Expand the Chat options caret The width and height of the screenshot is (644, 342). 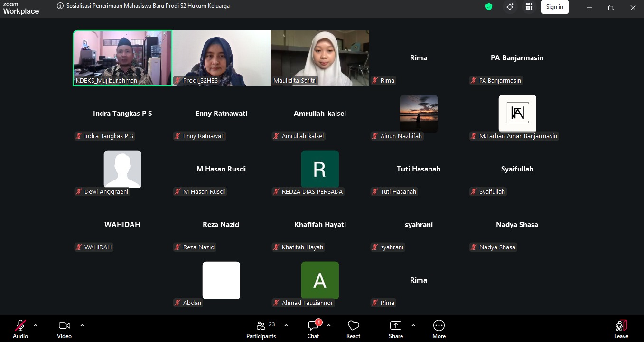point(329,325)
